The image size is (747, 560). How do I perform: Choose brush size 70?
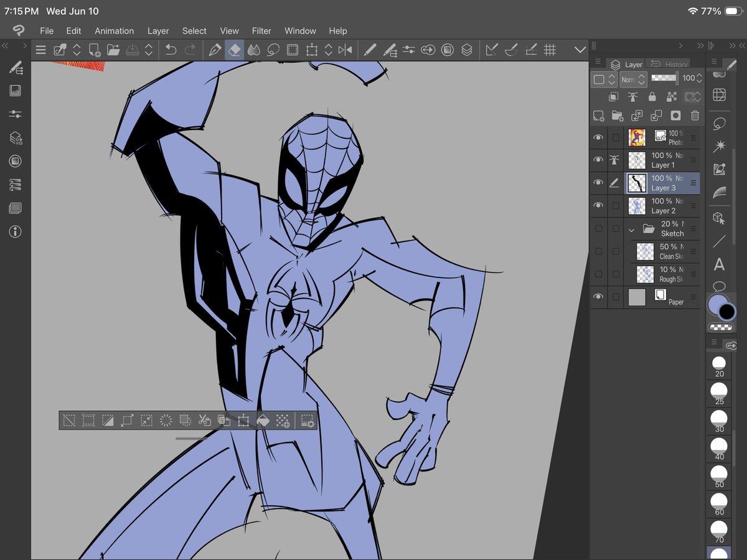pos(719,531)
